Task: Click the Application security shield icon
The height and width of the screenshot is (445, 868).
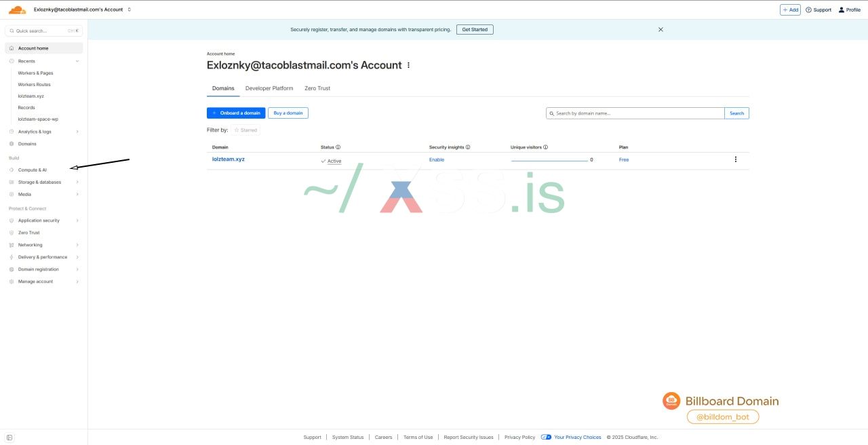Action: (x=12, y=220)
